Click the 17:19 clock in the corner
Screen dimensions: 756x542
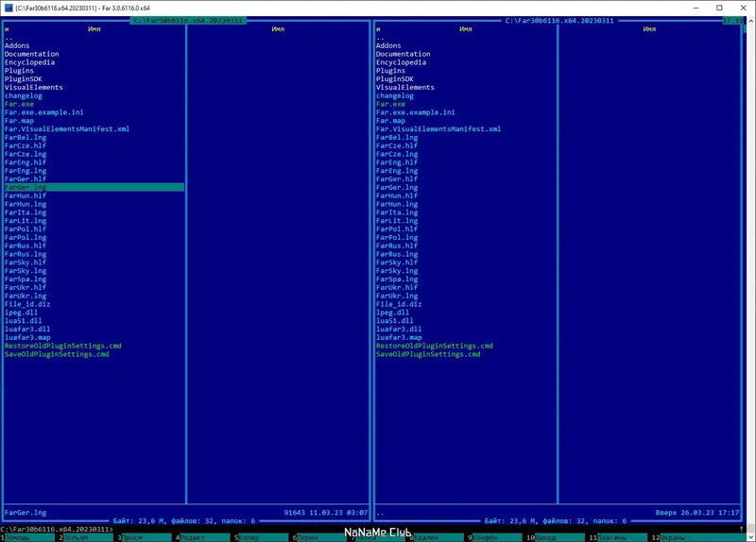pyautogui.click(x=733, y=21)
